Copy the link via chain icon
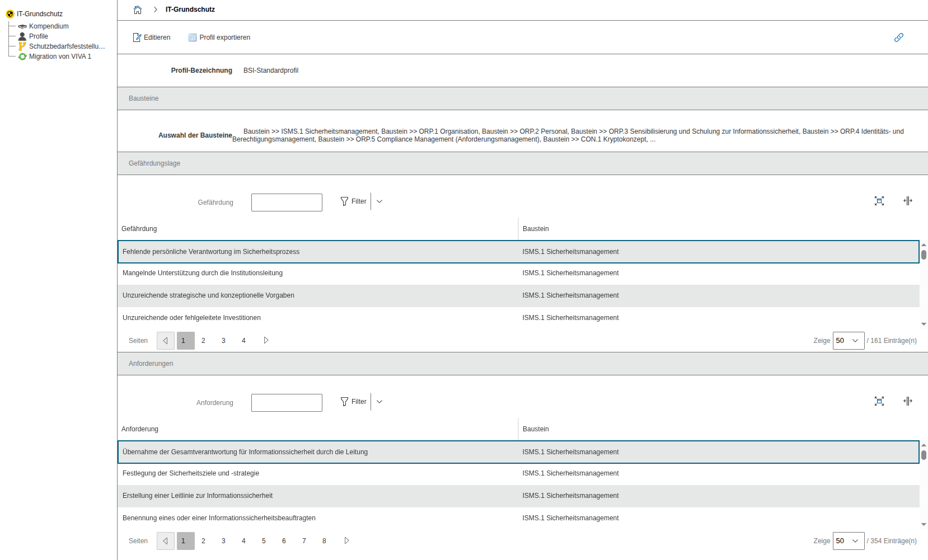 (898, 37)
